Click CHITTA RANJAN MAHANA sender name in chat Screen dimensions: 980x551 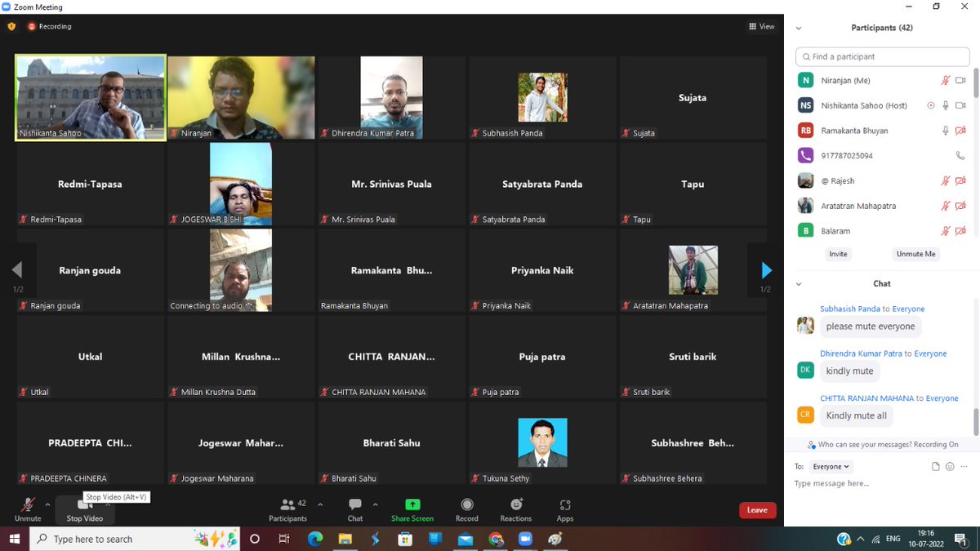pos(866,398)
